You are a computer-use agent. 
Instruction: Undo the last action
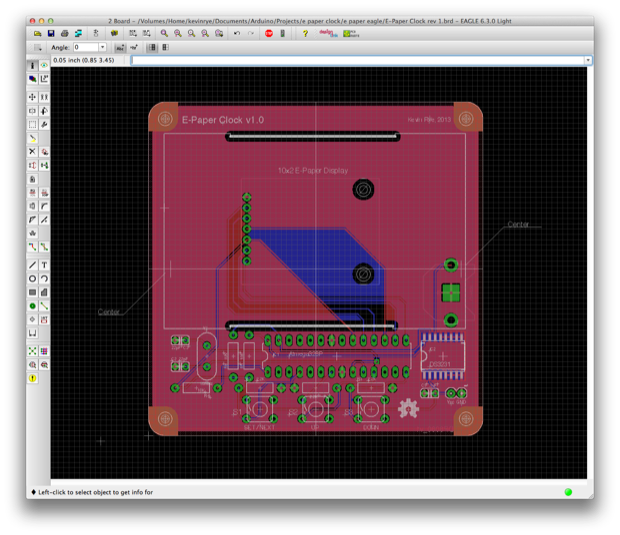pyautogui.click(x=237, y=34)
